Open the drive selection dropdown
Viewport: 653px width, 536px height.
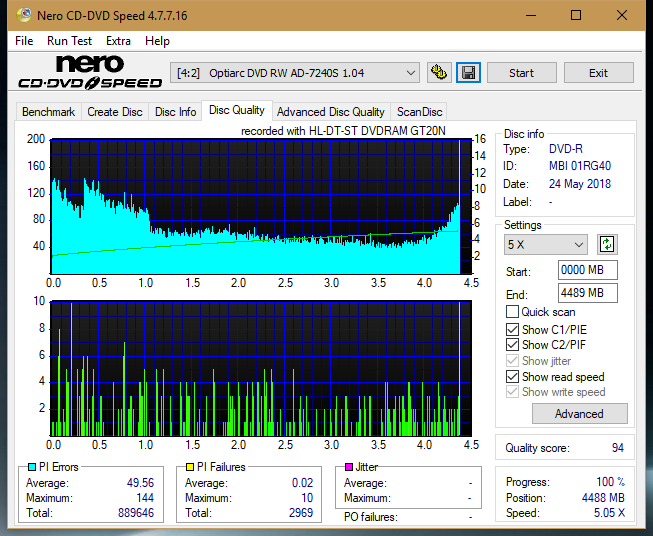pos(294,73)
